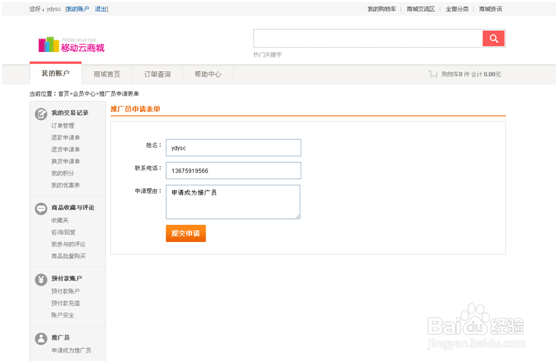Open 订单管理 in the sidebar

[63, 126]
